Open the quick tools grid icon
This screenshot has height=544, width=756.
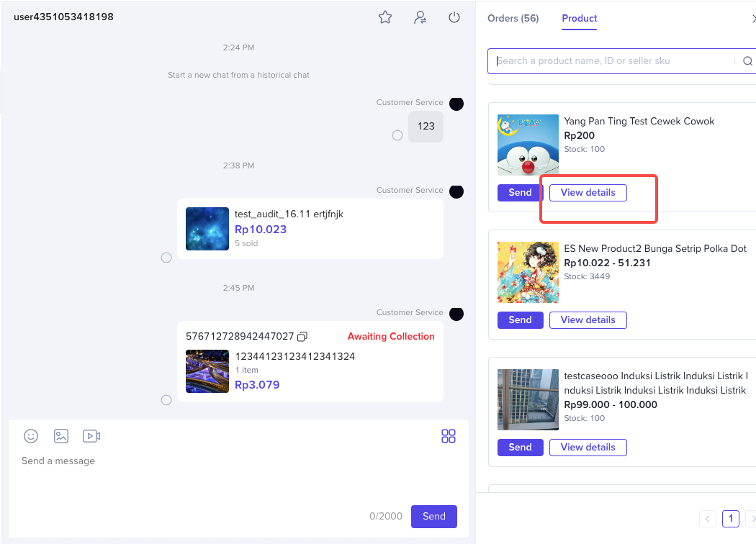point(449,436)
